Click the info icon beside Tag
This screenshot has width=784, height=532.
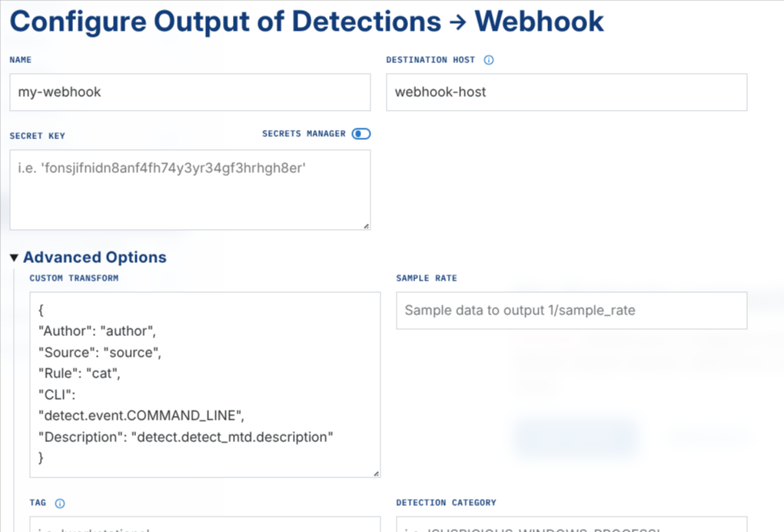click(60, 504)
